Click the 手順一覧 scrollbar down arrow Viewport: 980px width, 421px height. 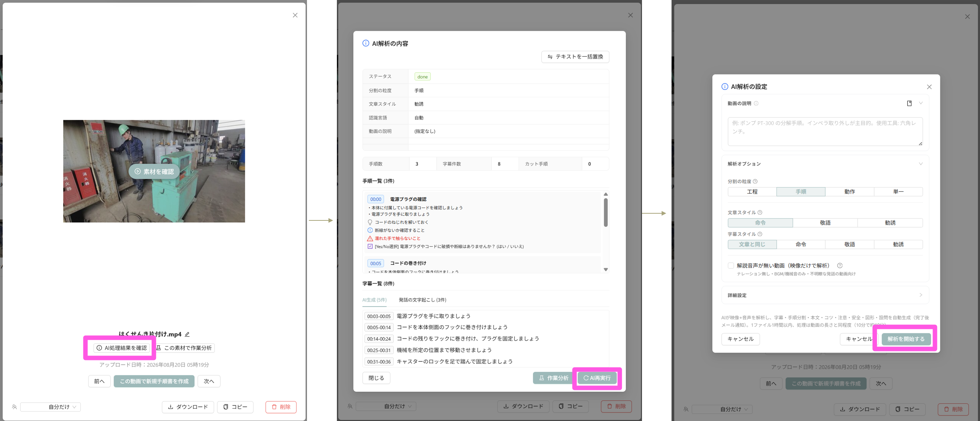(606, 269)
